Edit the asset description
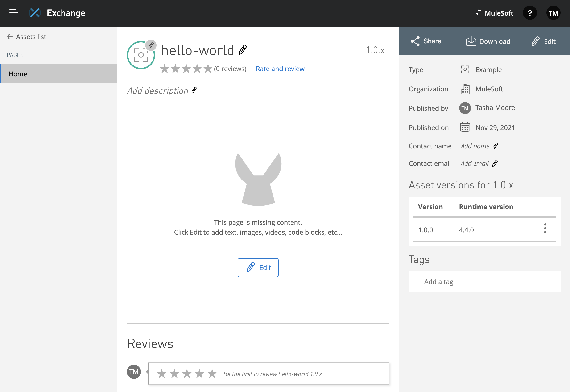 tap(194, 90)
